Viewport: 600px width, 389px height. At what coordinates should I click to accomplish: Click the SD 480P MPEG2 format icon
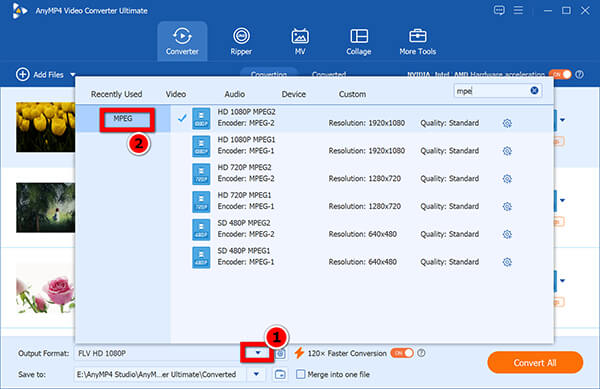point(201,229)
